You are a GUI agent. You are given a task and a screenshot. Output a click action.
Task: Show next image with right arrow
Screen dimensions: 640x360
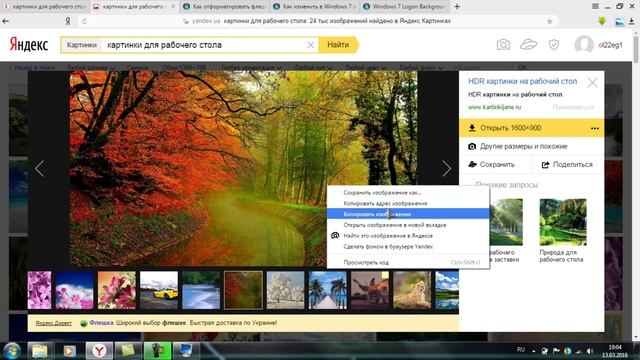tap(446, 168)
